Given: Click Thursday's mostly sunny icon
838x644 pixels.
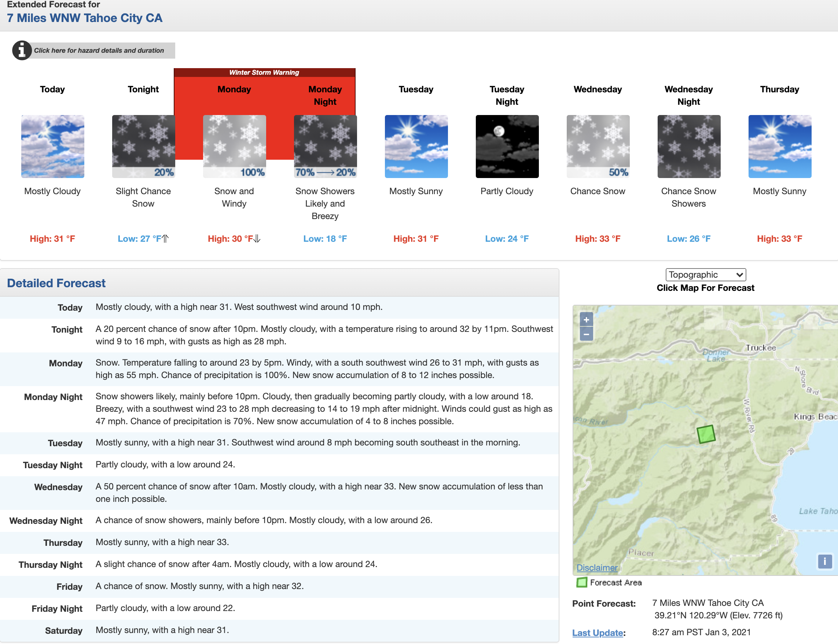Looking at the screenshot, I should point(780,147).
